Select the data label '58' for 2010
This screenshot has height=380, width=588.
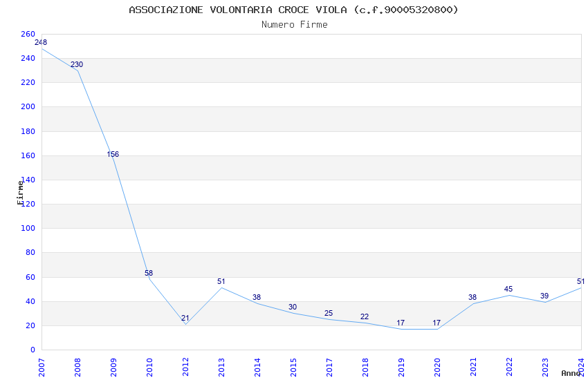[x=149, y=274]
